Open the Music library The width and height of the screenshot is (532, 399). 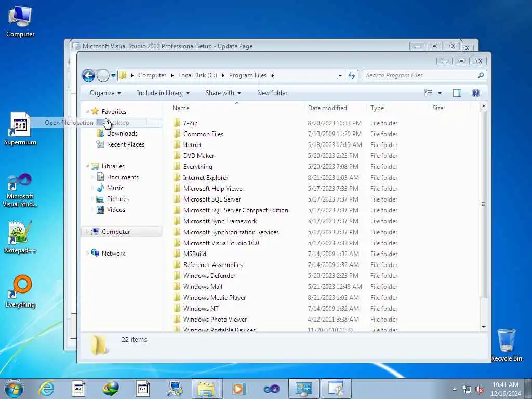(x=115, y=188)
